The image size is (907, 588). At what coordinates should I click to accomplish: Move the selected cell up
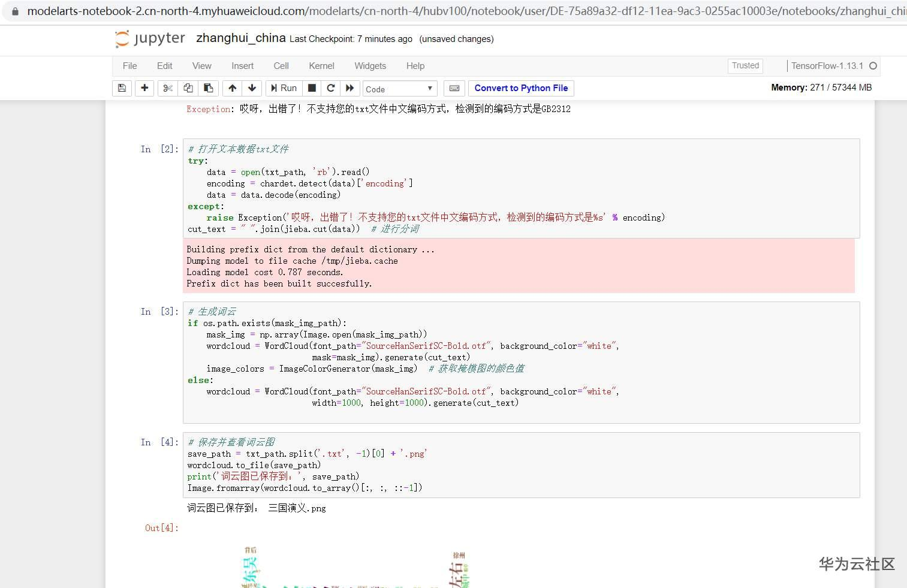232,88
